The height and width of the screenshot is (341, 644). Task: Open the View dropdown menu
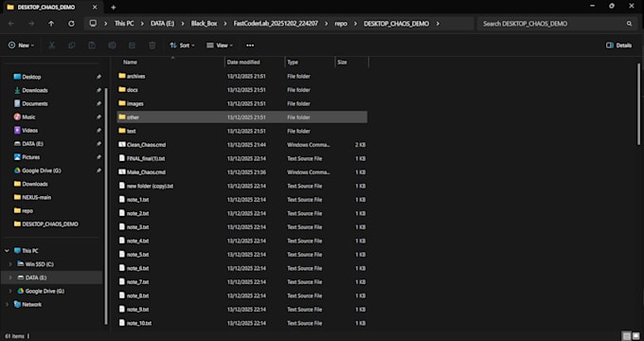tap(220, 45)
